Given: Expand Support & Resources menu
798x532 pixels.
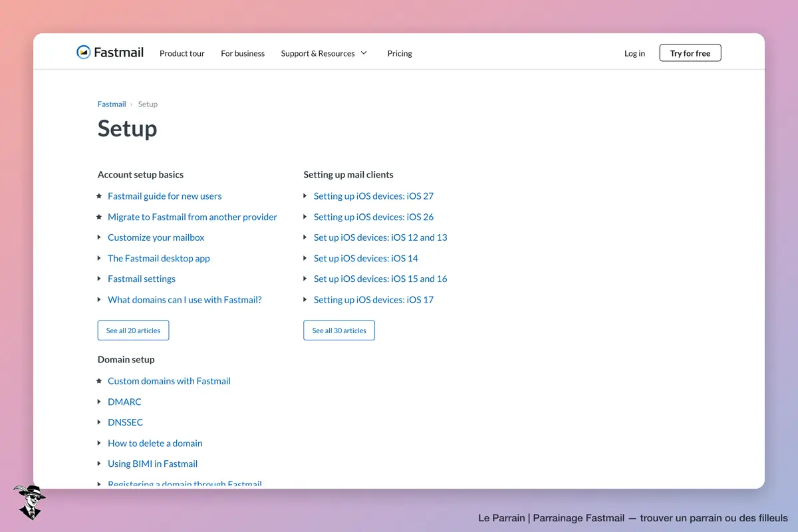Looking at the screenshot, I should [324, 53].
